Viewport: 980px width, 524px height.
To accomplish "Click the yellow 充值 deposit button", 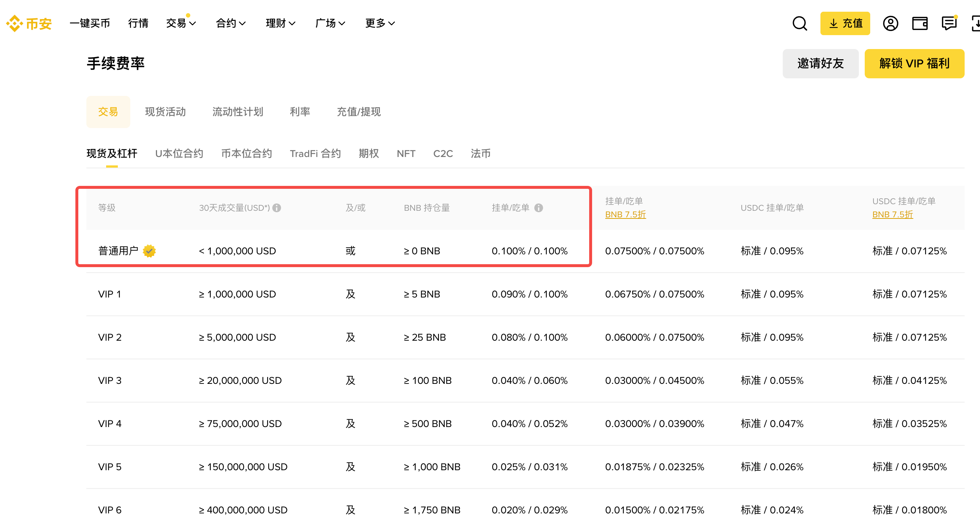I will pos(845,23).
